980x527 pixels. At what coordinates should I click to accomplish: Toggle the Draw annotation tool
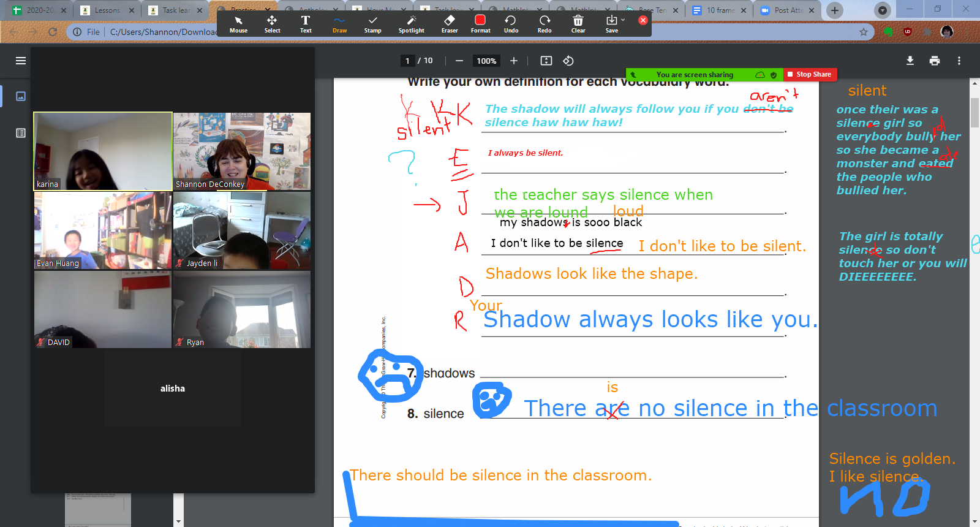[x=339, y=25]
